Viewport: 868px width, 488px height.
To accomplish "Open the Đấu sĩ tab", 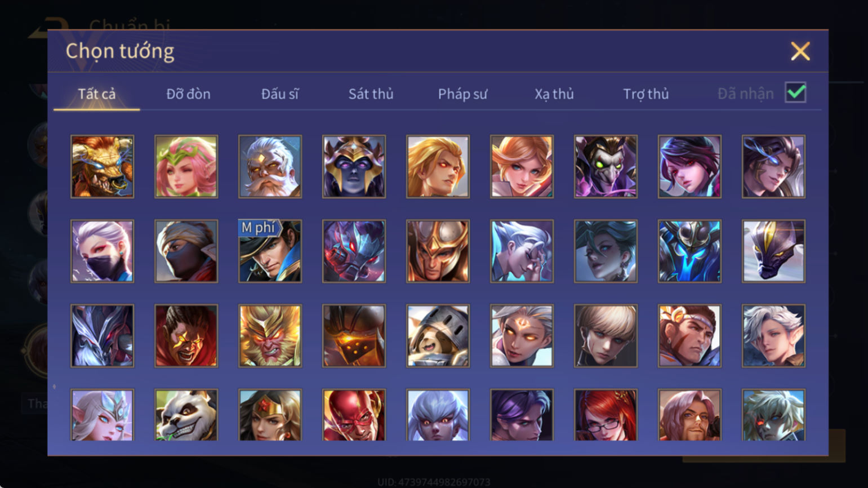I will tap(280, 94).
